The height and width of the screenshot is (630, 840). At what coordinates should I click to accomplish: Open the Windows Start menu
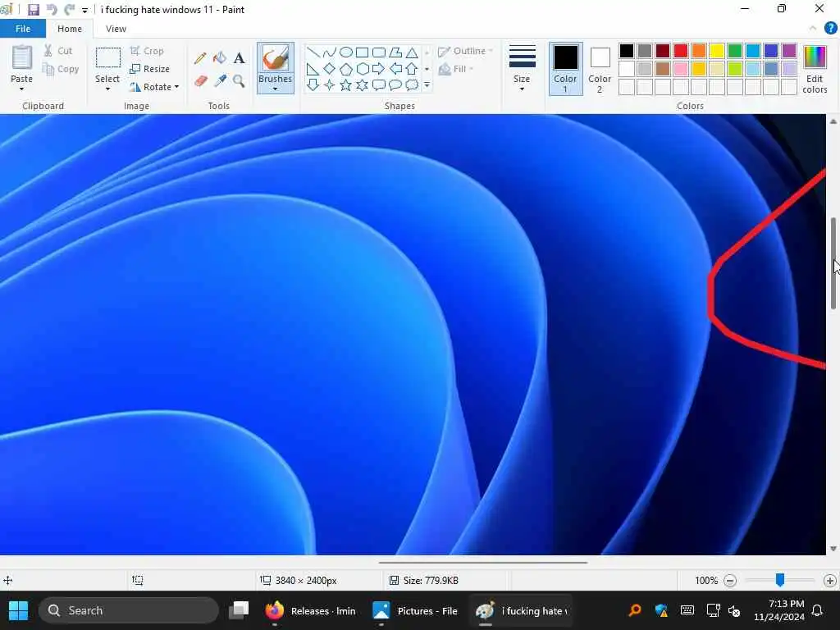tap(18, 610)
